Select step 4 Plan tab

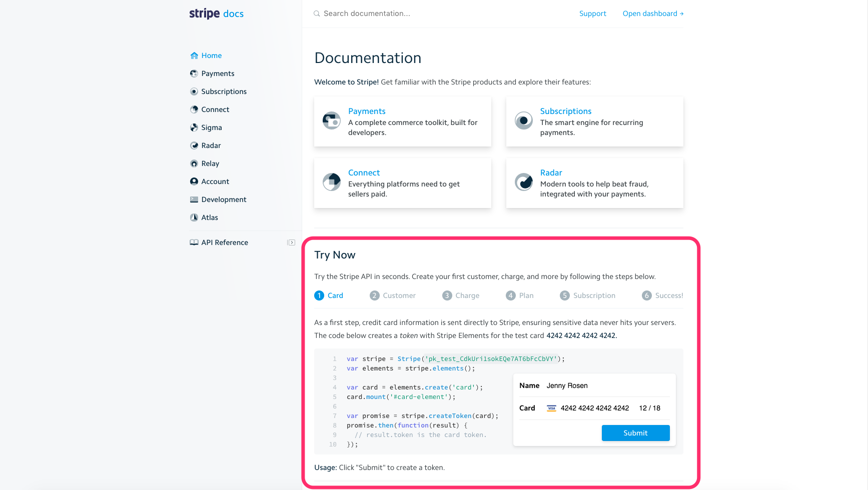point(520,295)
